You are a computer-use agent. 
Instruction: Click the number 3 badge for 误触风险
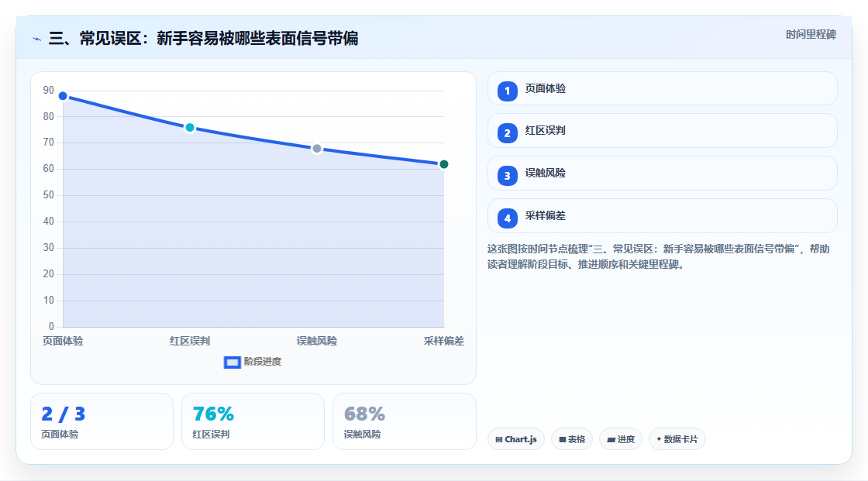(507, 176)
